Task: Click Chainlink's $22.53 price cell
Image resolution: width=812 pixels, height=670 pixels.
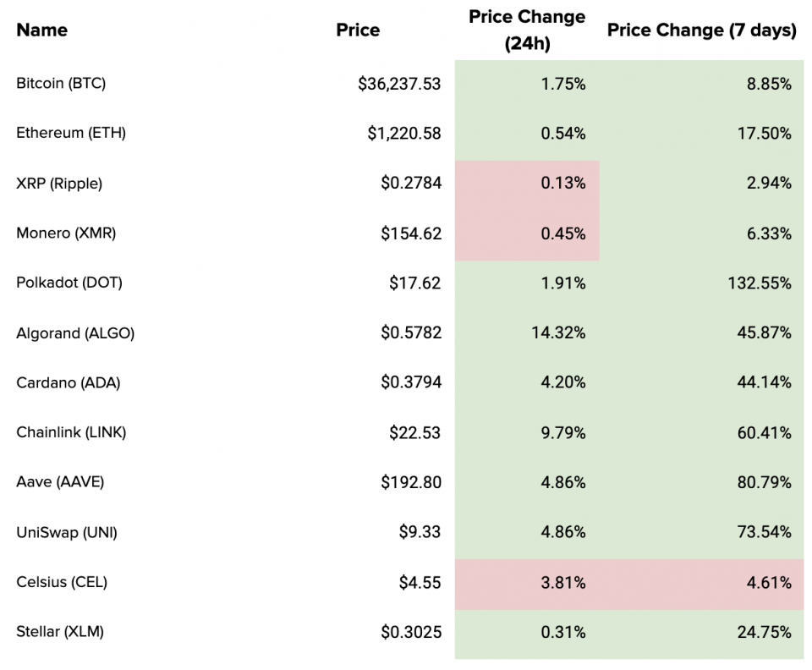Action: (414, 433)
